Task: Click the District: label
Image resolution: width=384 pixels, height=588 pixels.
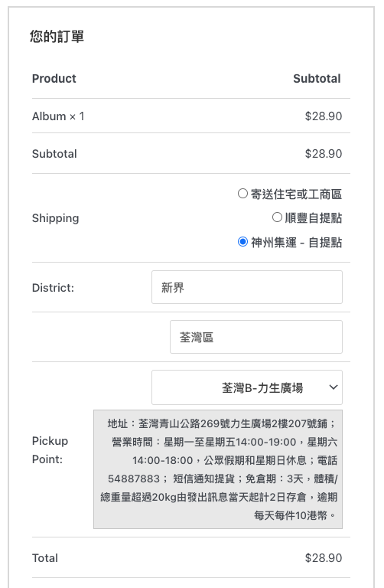Action: pos(54,288)
